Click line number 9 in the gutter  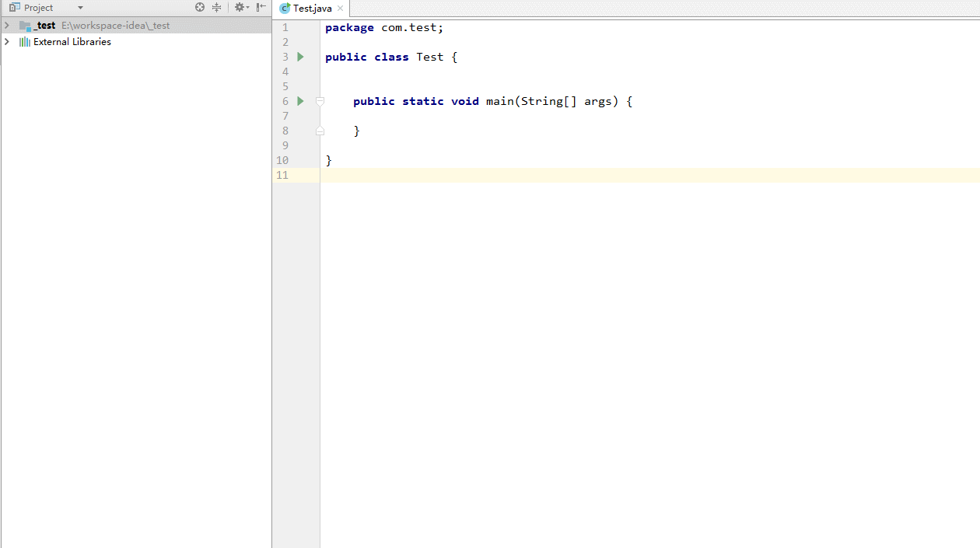click(285, 145)
